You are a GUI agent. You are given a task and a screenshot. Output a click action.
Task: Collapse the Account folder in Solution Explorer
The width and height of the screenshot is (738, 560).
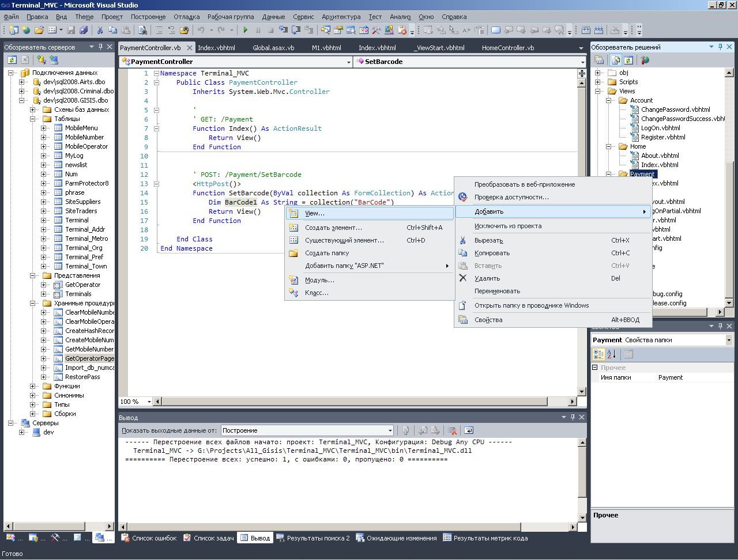click(x=608, y=100)
